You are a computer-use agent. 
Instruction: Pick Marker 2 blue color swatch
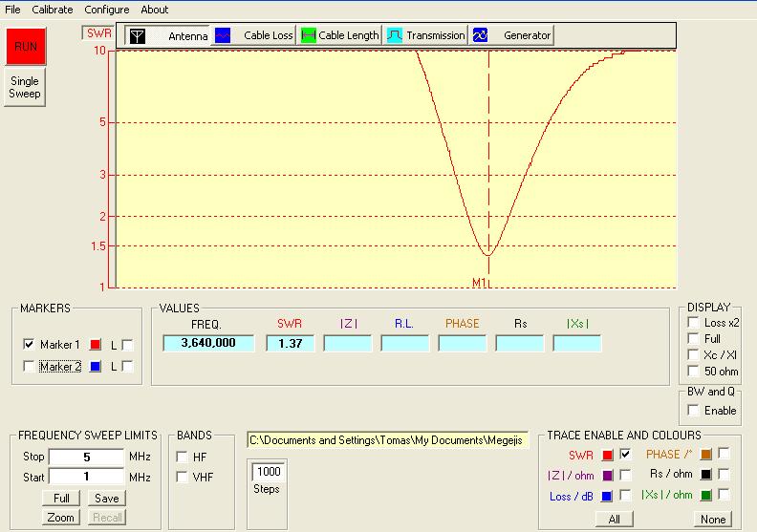click(x=96, y=366)
